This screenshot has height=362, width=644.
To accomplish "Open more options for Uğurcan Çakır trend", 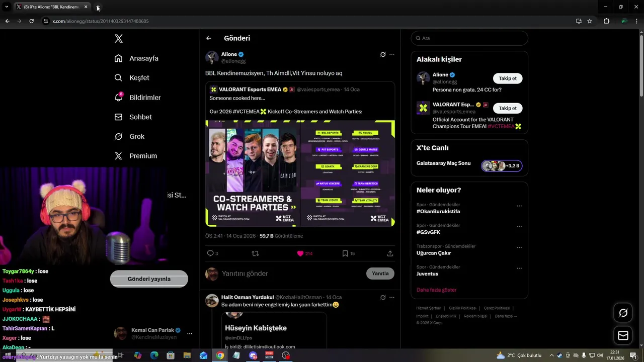I will 519,247.
